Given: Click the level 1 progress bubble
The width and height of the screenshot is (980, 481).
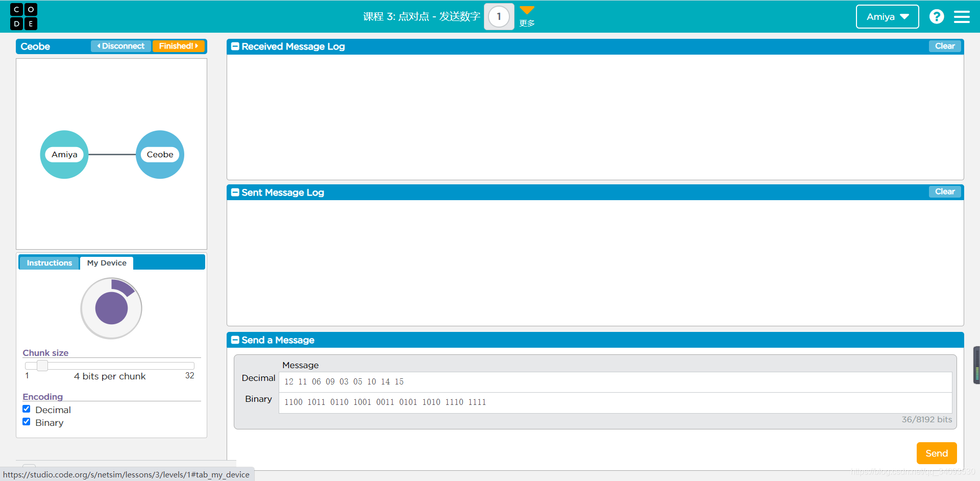Looking at the screenshot, I should click(x=499, y=17).
